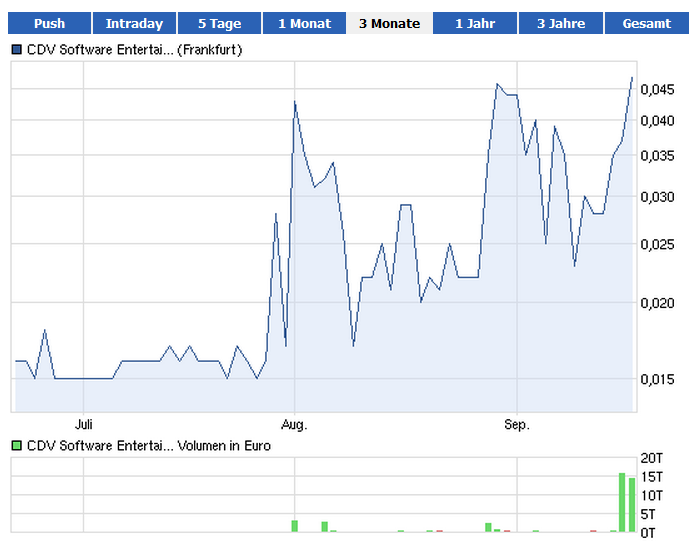This screenshot has height=542, width=697.
Task: Switch to the Push tab
Action: point(49,23)
